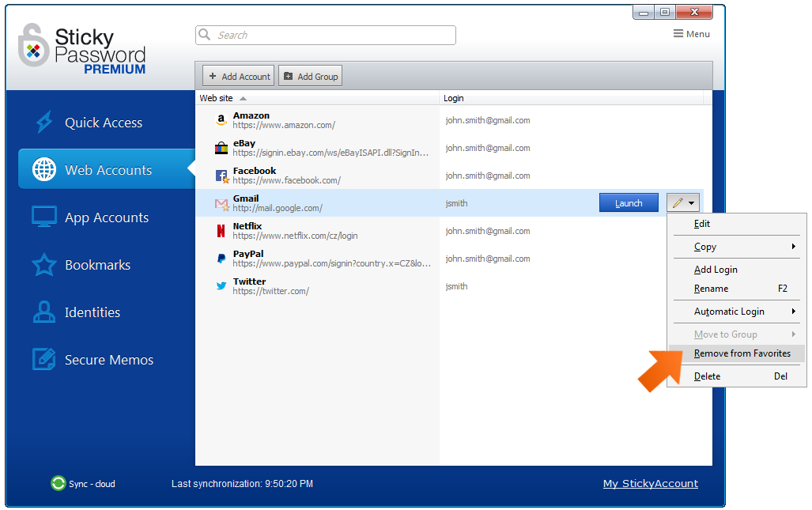Choose Delete in the context menu
This screenshot has height=510, width=812.
(x=736, y=376)
